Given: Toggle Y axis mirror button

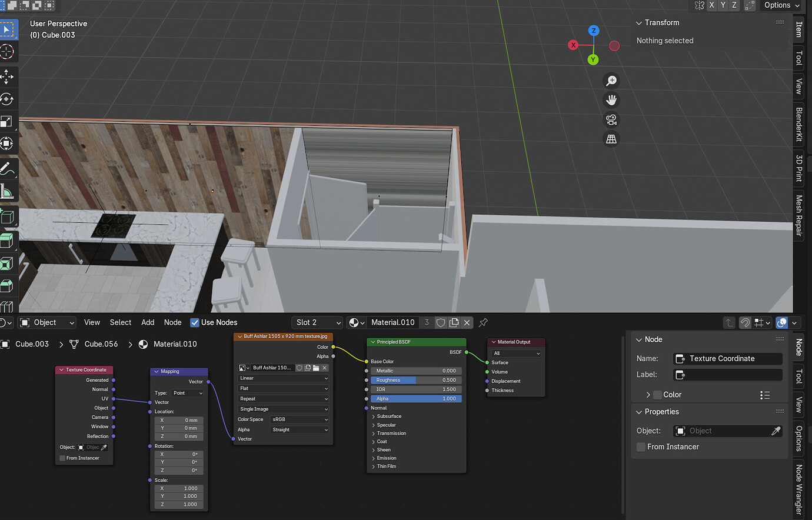Looking at the screenshot, I should pos(723,5).
